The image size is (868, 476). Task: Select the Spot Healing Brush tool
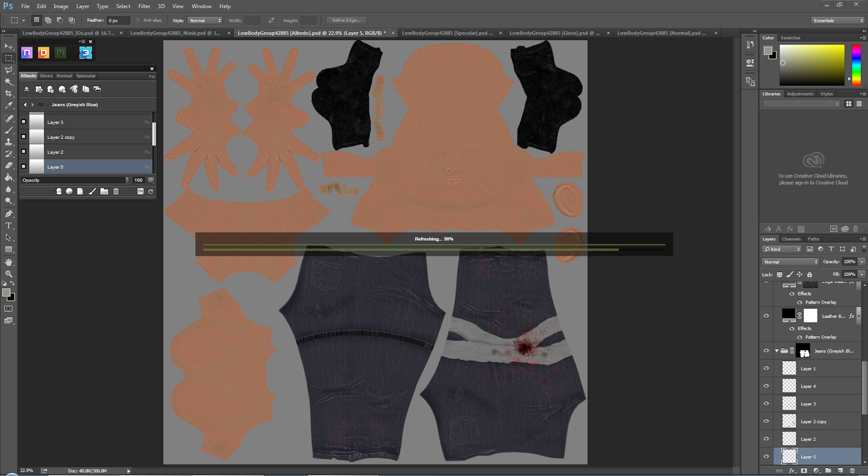(9, 118)
